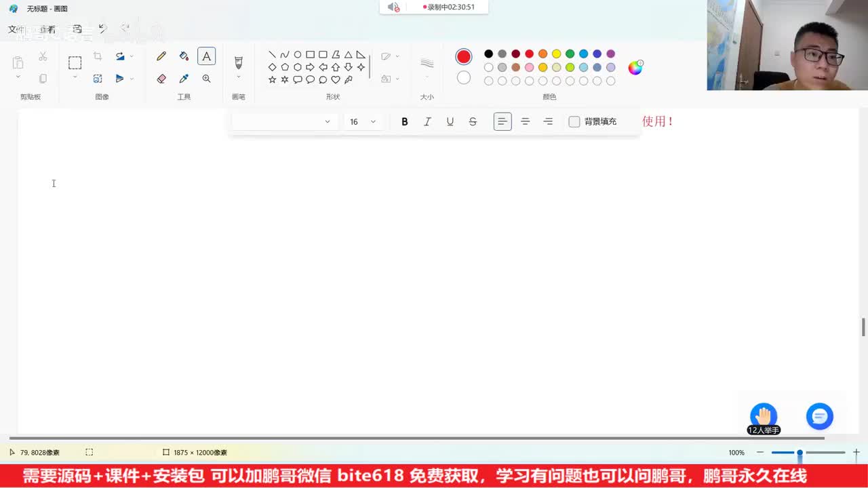Choose the Right arrow shape
868x488 pixels.
[x=310, y=67]
